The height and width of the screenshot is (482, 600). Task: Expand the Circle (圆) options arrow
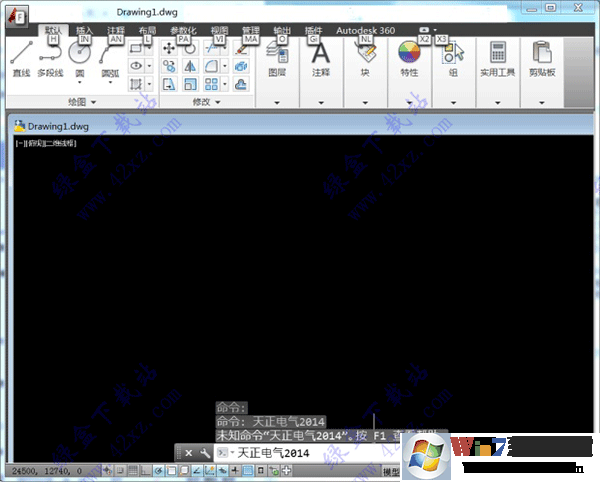point(80,82)
